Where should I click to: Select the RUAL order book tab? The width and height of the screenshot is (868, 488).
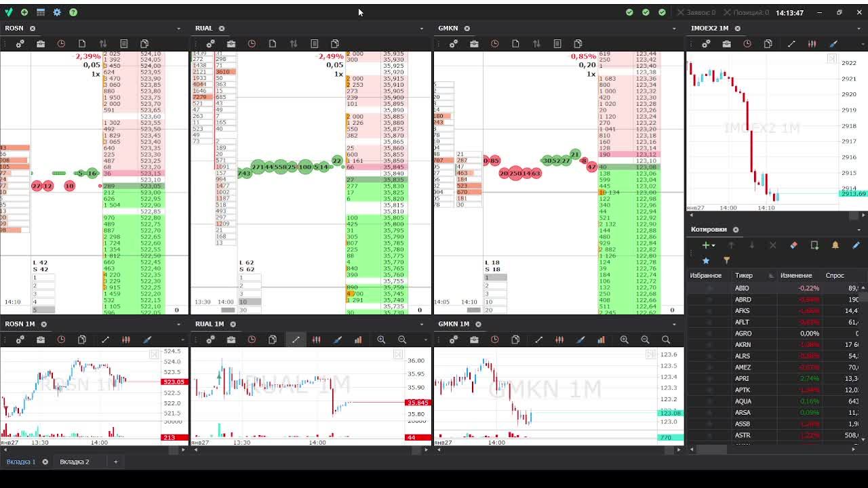[203, 28]
